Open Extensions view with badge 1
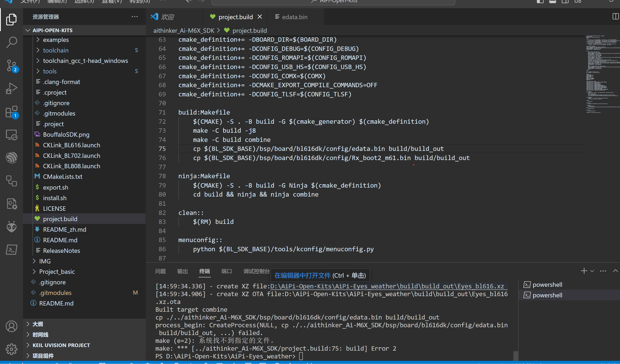Screen dimensions: 620x364 pyautogui.click(x=11, y=112)
